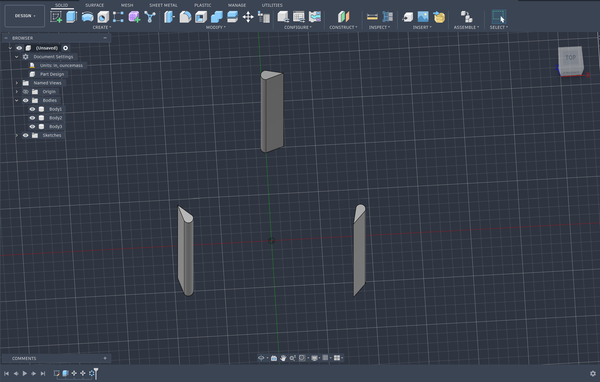Open the configuration table icon
Image resolution: width=600 pixels, height=382 pixels.
click(299, 17)
